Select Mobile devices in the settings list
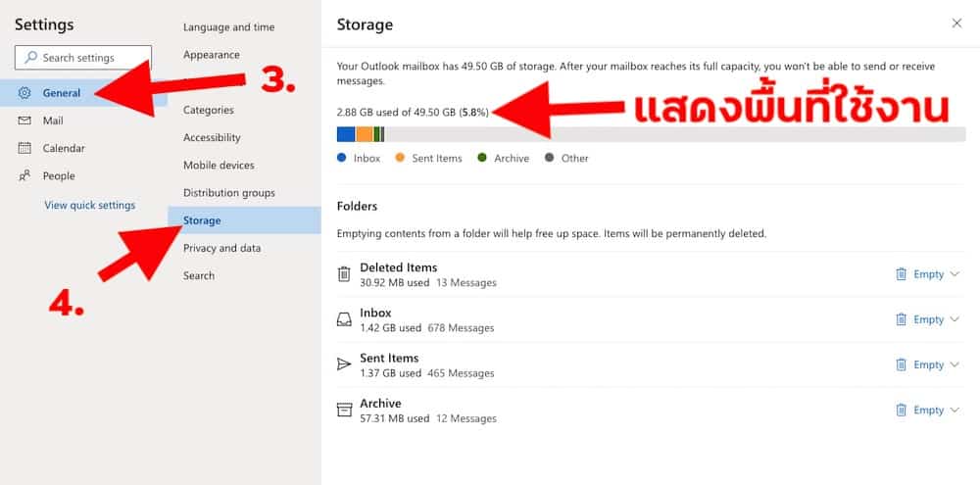 pos(219,165)
